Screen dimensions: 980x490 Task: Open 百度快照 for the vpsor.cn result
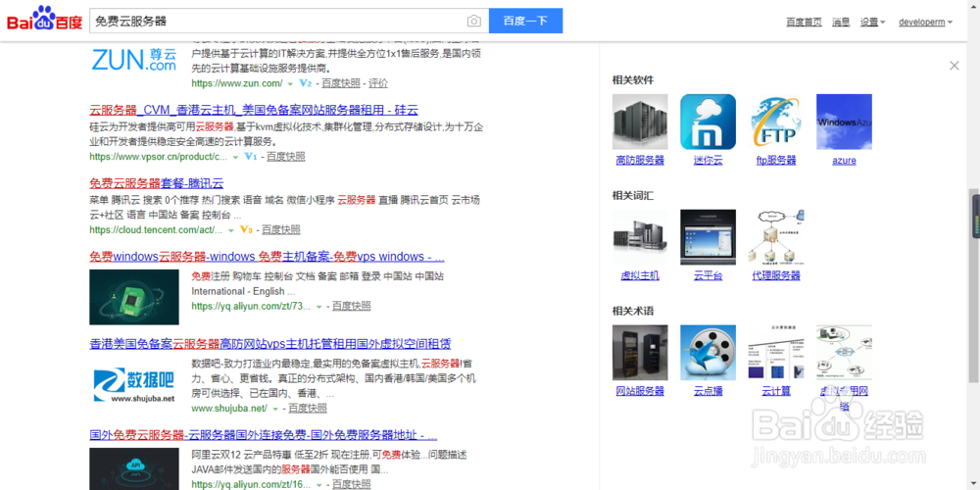coord(286,157)
